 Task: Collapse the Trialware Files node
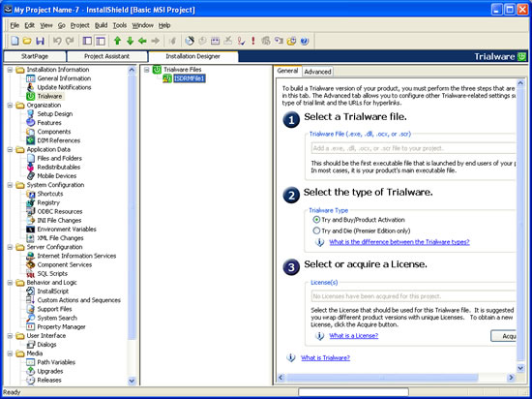pyautogui.click(x=147, y=70)
